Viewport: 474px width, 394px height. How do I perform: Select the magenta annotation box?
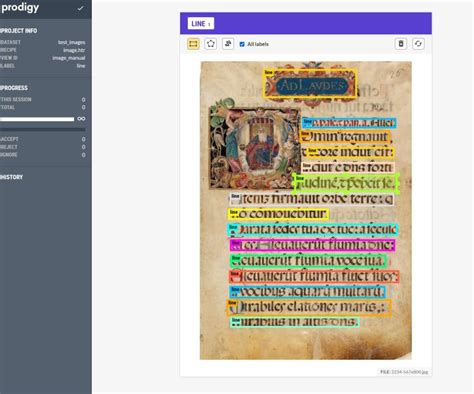pyautogui.click(x=313, y=245)
